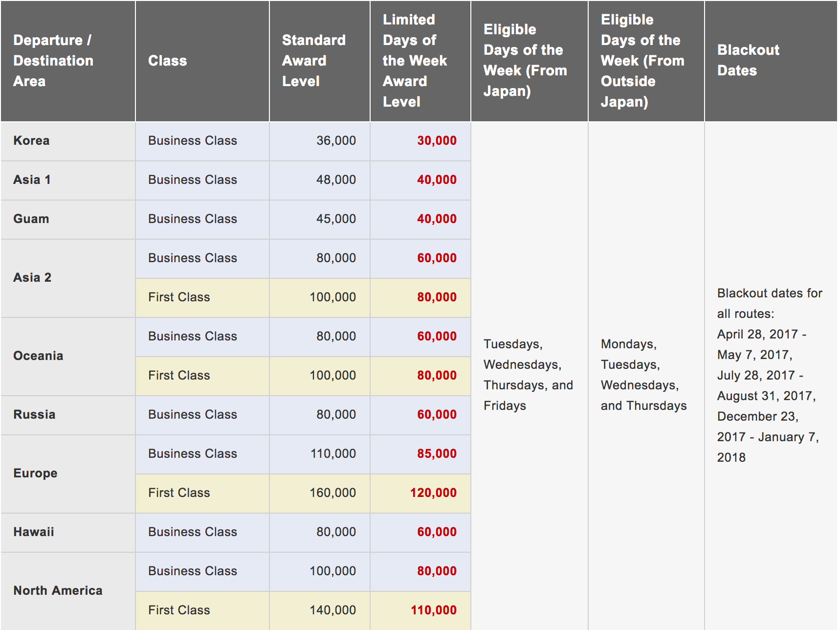Click Guam's limited award value 40,000
The height and width of the screenshot is (630, 840).
click(437, 219)
